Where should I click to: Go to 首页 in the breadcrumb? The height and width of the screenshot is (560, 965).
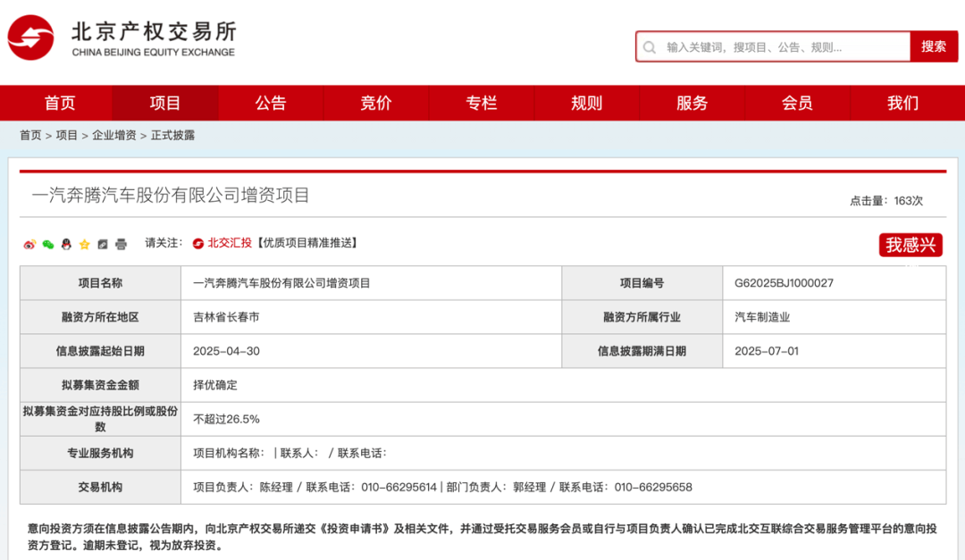click(30, 136)
